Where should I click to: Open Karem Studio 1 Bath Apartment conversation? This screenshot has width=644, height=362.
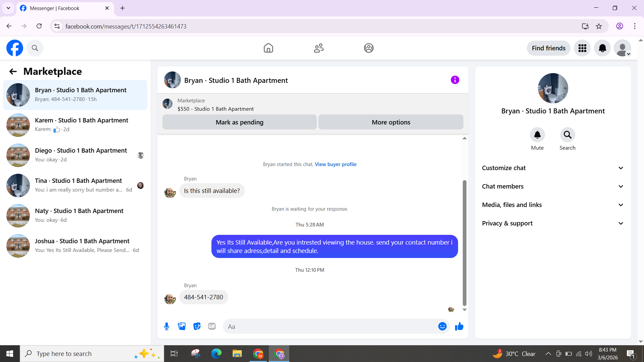coord(75,125)
